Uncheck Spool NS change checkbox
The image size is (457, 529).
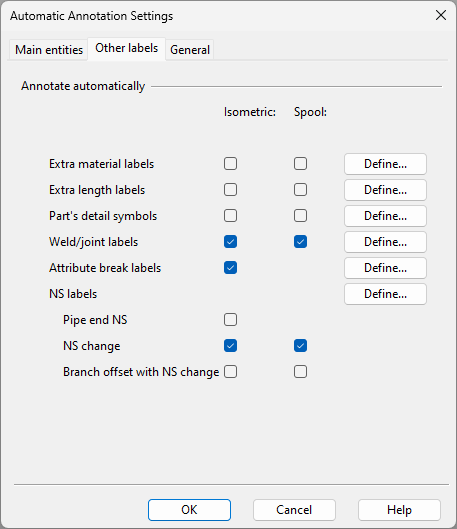300,345
